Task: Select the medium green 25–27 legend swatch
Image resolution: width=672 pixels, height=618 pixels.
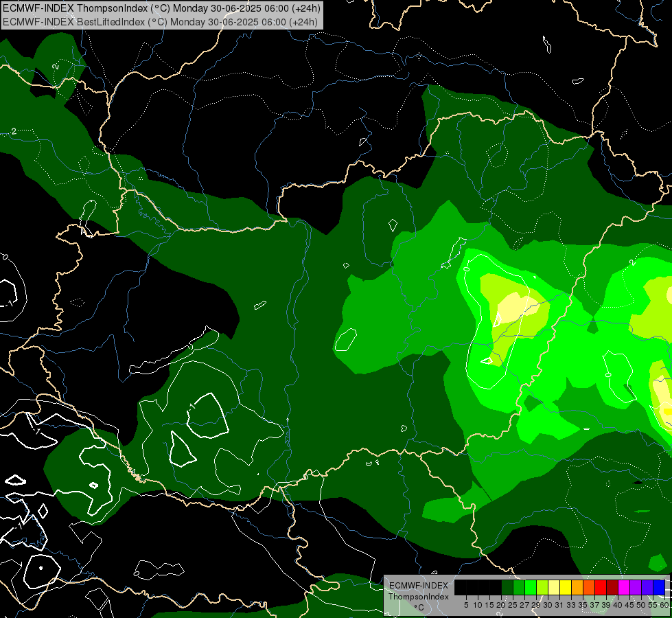Action: coord(519,587)
